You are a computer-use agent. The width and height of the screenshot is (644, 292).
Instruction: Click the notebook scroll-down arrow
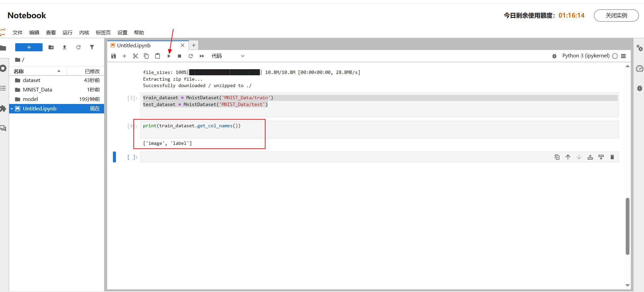(627, 285)
